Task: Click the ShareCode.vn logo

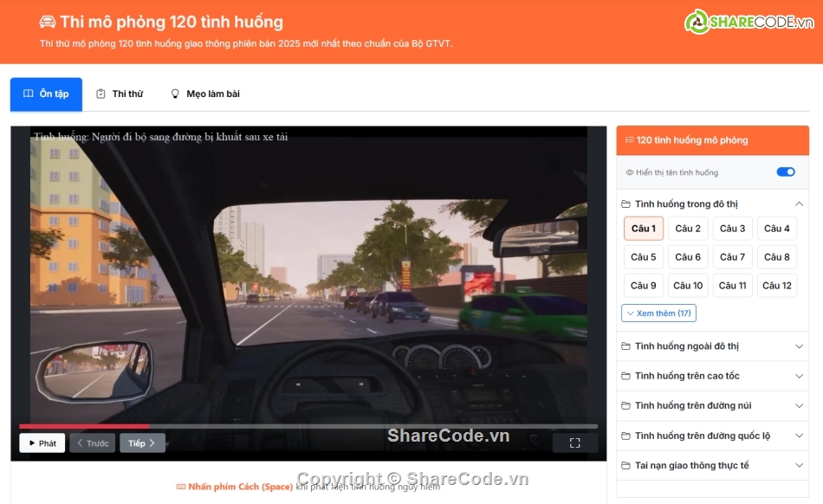Action: (x=748, y=23)
